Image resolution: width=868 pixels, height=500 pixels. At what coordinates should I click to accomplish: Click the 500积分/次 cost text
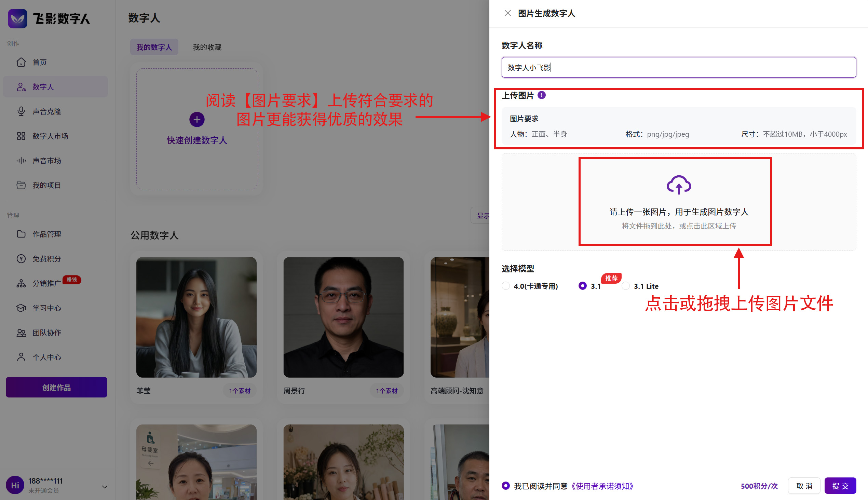coord(759,486)
